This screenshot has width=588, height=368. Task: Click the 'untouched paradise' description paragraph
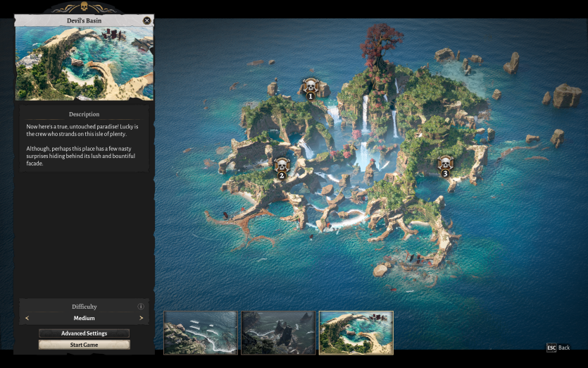click(x=82, y=130)
